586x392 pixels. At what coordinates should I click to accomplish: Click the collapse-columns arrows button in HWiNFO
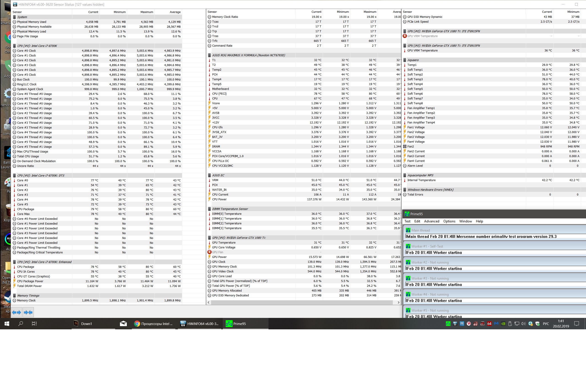(x=28, y=312)
